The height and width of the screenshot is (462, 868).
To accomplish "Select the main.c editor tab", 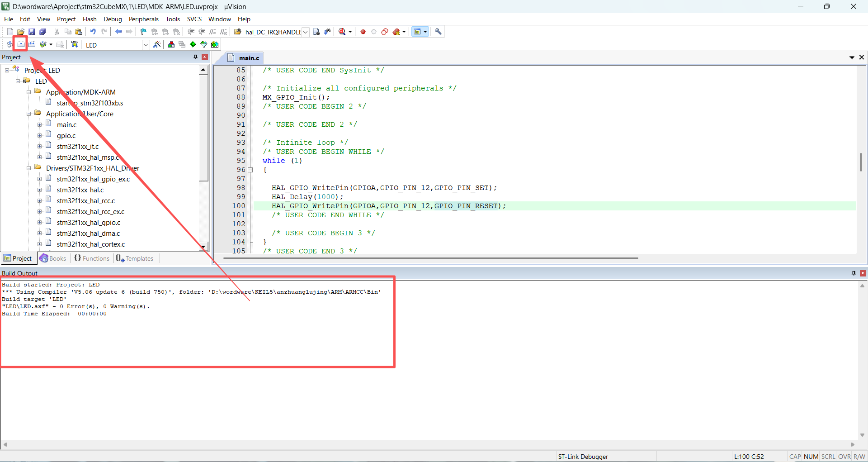I will [244, 58].
